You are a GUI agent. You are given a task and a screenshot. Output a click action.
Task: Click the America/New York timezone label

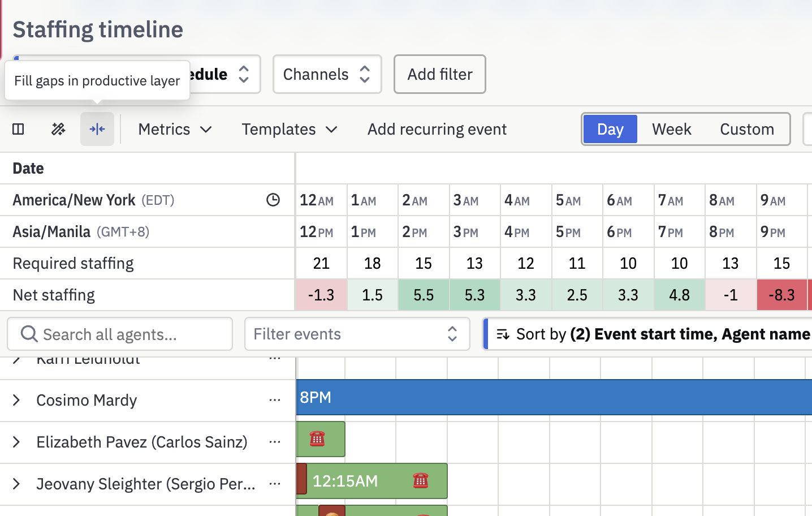point(94,200)
